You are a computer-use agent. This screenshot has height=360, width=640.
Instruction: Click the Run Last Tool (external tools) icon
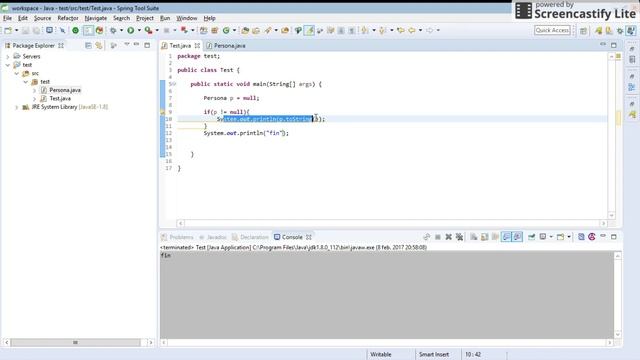coord(149,30)
